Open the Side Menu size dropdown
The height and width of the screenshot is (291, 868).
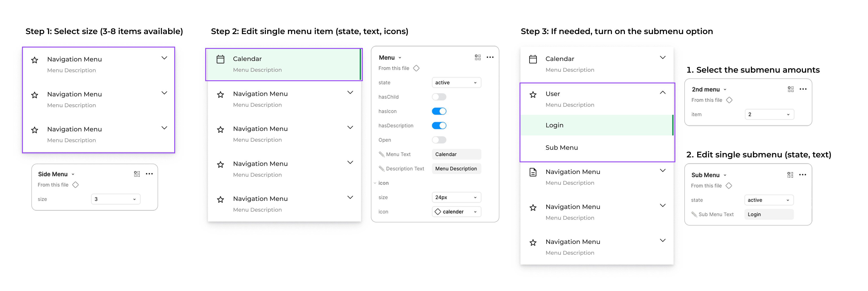116,199
